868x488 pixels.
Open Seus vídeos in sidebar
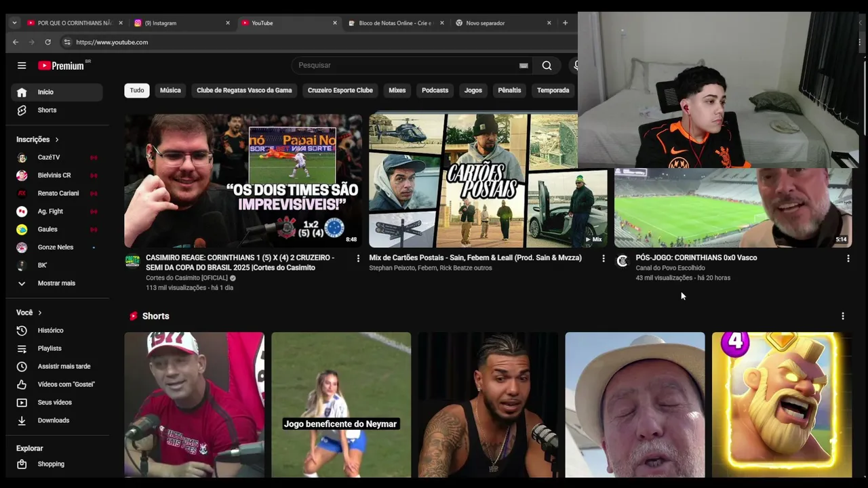(57, 403)
